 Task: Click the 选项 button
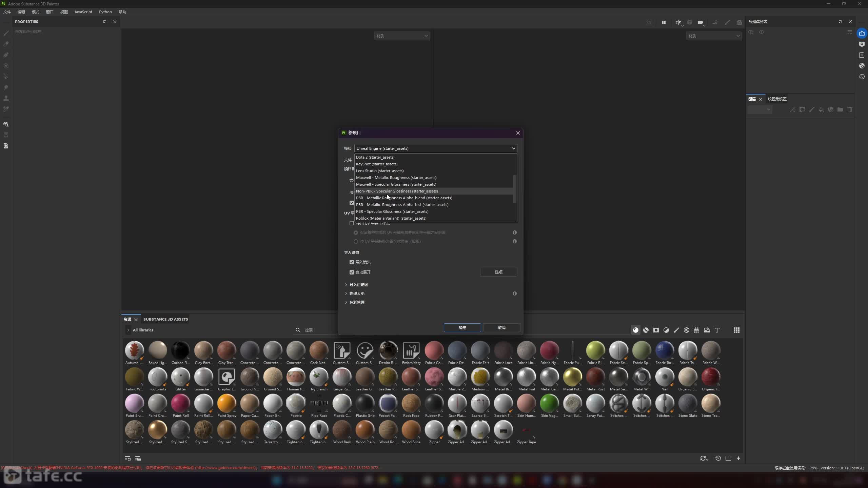[x=498, y=272]
